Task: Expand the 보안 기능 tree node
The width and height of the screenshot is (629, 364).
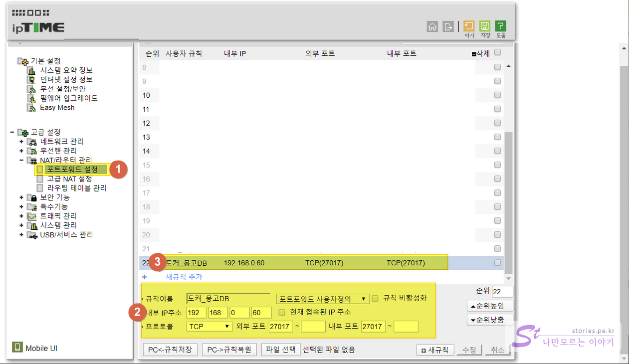Action: pos(21,197)
